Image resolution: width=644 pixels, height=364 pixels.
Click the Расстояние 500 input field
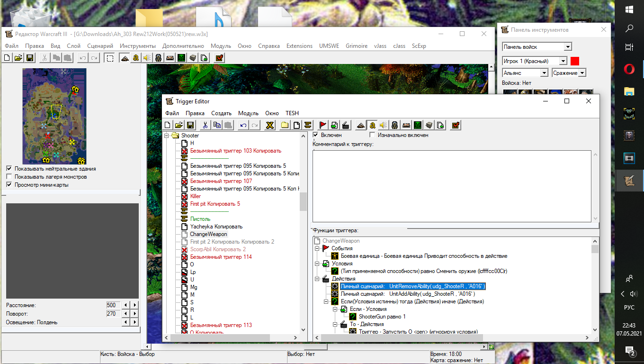[x=113, y=305]
